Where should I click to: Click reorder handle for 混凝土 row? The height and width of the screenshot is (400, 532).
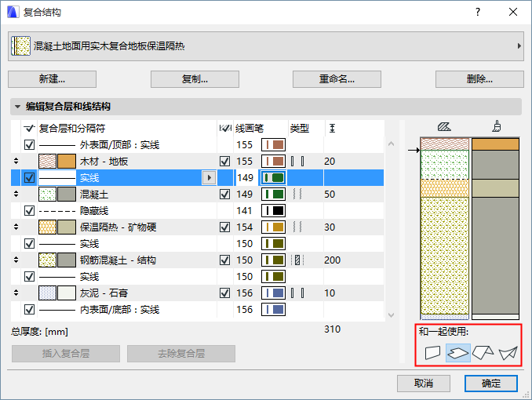click(x=16, y=194)
